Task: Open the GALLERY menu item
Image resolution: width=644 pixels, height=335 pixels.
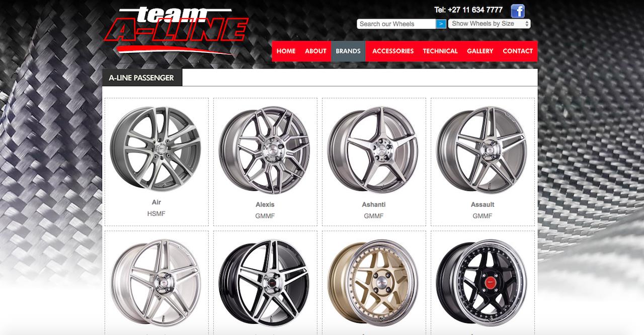Action: tap(480, 51)
